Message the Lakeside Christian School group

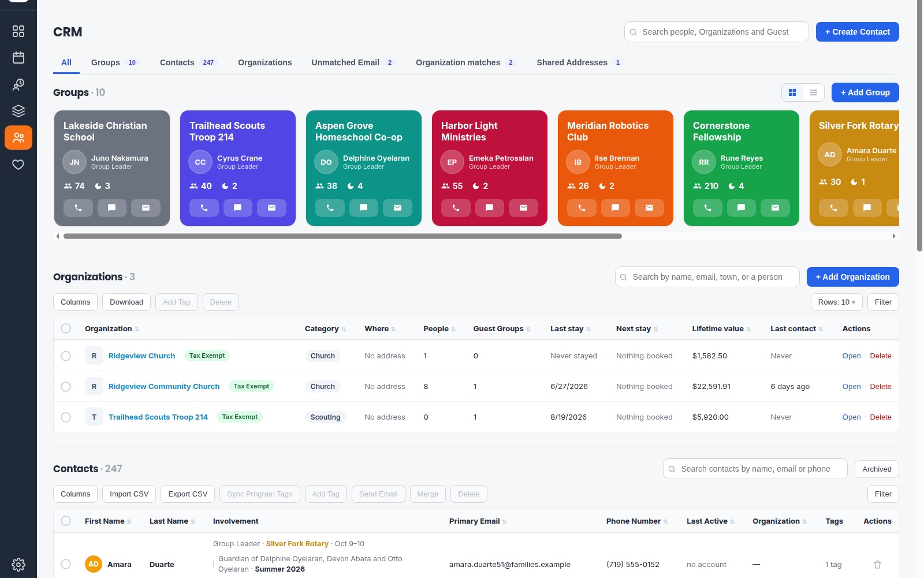(112, 208)
